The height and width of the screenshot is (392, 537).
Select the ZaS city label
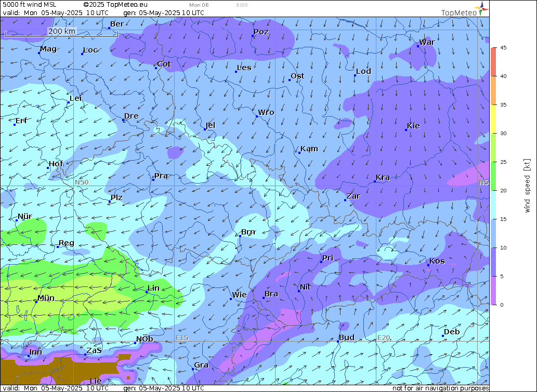coord(94,350)
